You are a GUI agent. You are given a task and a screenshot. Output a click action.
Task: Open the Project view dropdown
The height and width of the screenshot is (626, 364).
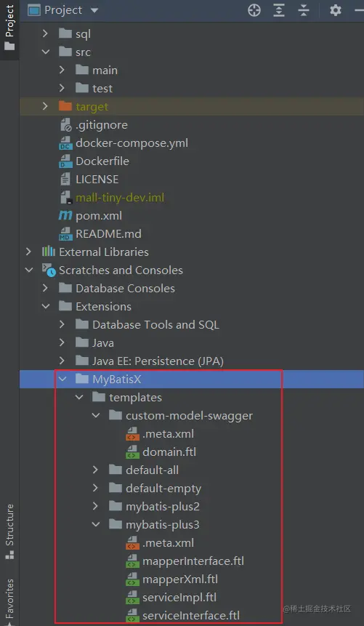click(x=94, y=10)
